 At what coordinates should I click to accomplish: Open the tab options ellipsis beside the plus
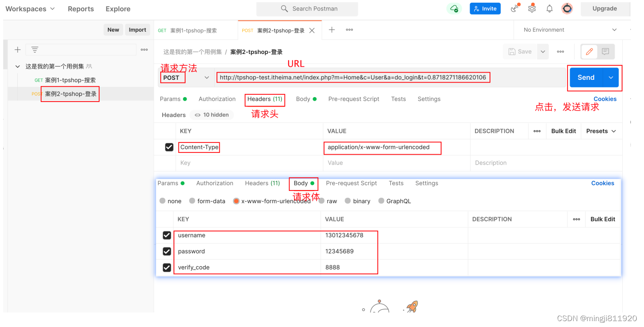tap(350, 29)
